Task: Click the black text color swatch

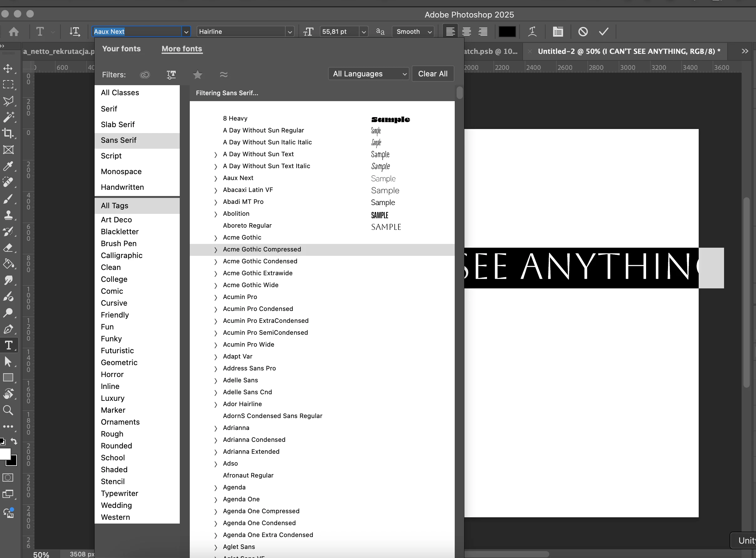Action: pyautogui.click(x=507, y=31)
